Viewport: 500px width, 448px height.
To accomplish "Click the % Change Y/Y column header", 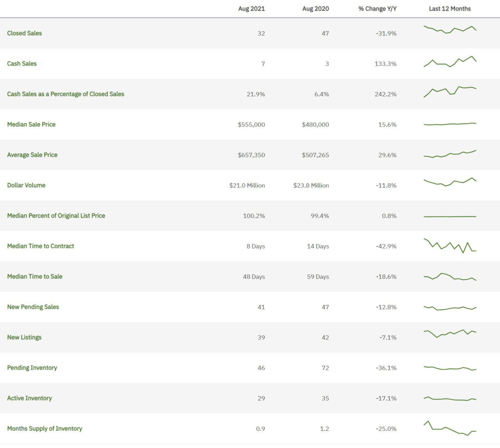I will click(x=377, y=8).
